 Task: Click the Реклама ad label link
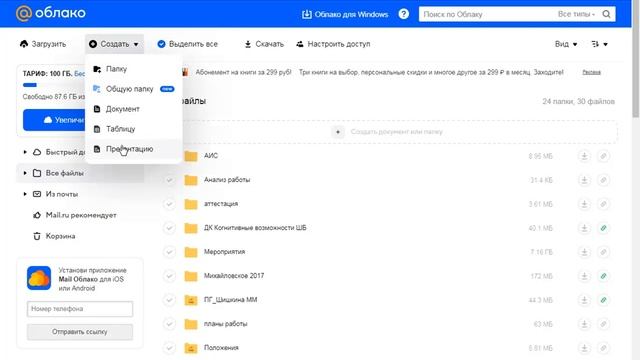pos(591,72)
